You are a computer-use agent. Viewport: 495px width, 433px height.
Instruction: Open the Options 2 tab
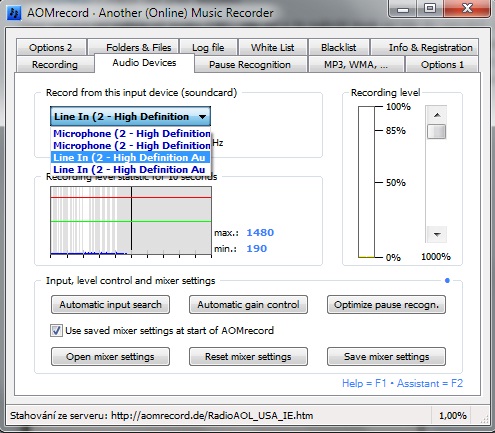pyautogui.click(x=51, y=47)
